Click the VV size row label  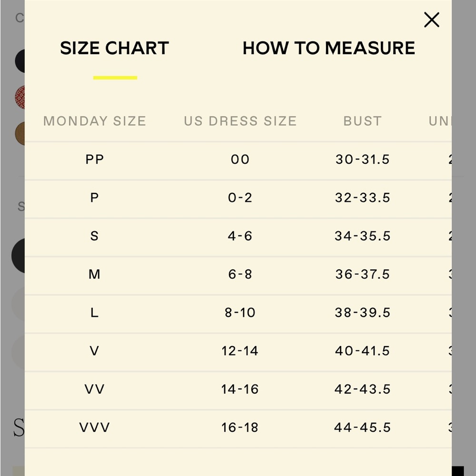click(94, 389)
